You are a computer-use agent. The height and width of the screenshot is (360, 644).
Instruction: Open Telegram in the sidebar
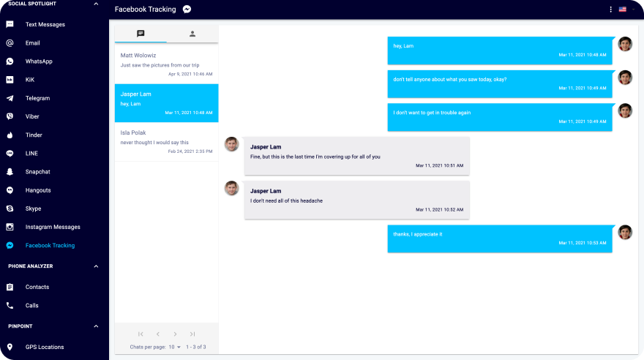[38, 98]
